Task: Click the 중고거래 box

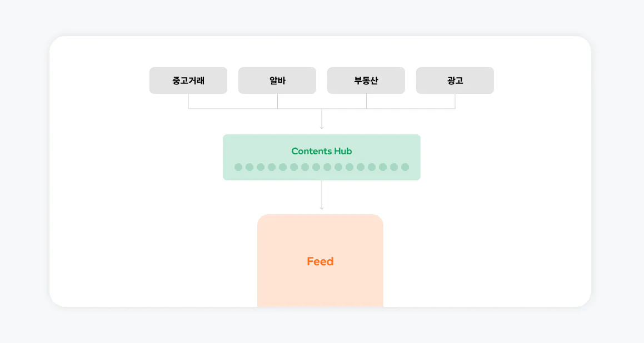Action: [188, 80]
